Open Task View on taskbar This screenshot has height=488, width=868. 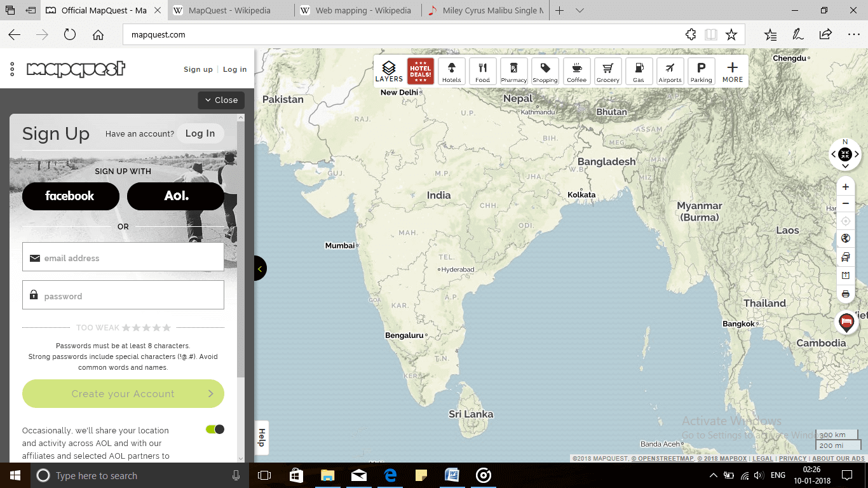coord(264,475)
